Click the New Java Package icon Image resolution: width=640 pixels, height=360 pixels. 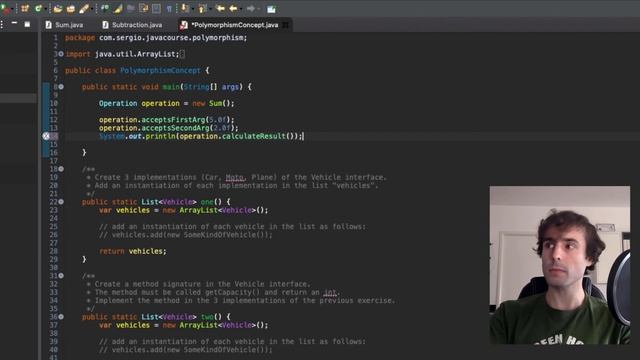25,8
